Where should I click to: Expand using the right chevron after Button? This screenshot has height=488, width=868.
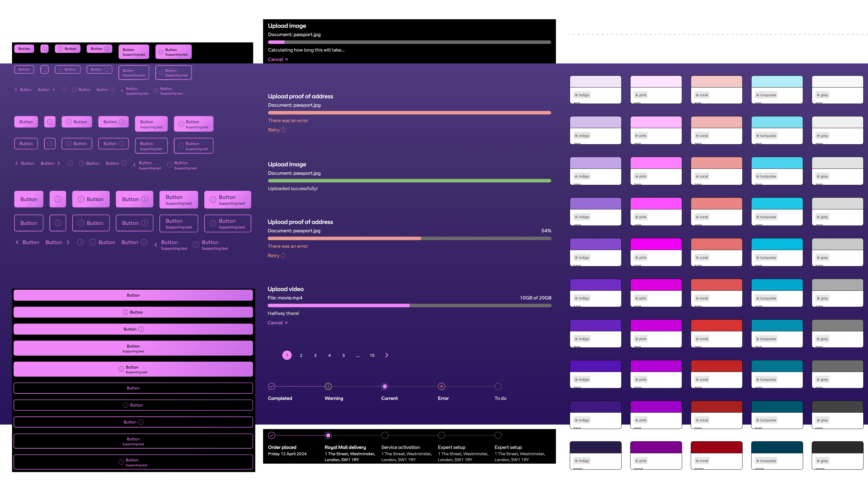[68, 242]
